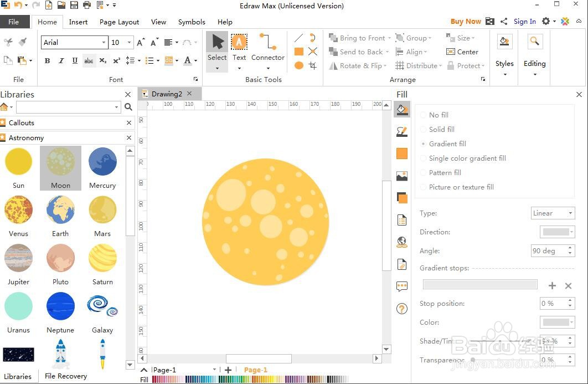Click the Format Painter brush icon

coord(23,42)
